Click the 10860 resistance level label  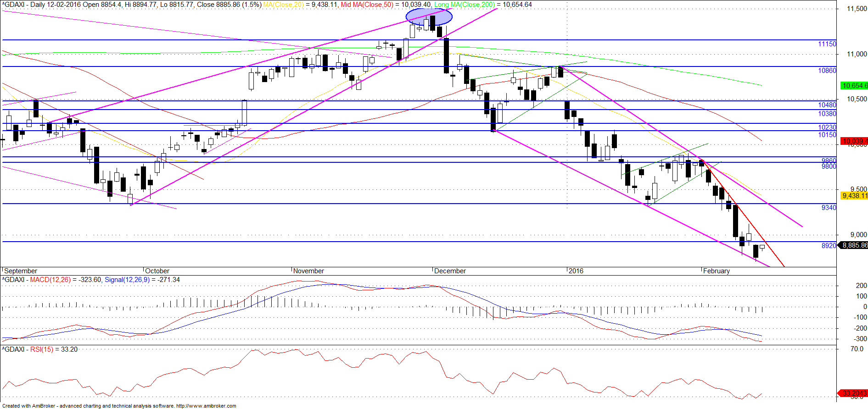click(827, 71)
